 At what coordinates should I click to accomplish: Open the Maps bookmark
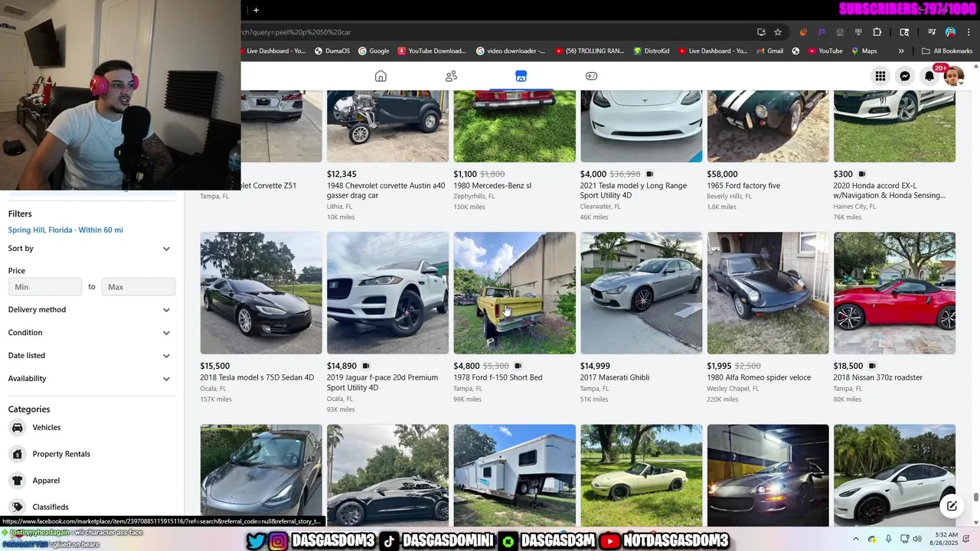coord(864,51)
